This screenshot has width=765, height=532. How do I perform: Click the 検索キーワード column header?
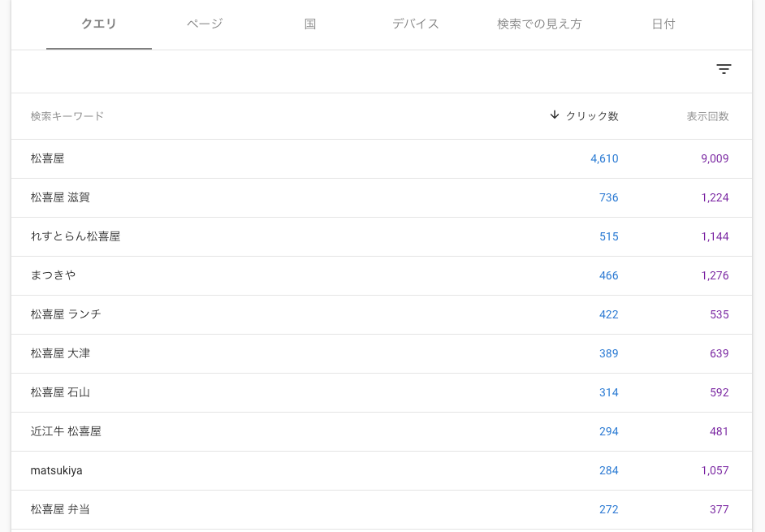click(x=67, y=116)
